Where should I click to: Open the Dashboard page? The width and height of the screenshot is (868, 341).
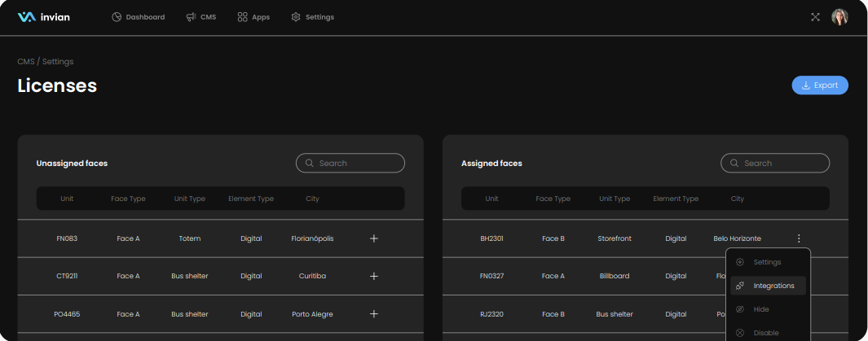tap(139, 17)
